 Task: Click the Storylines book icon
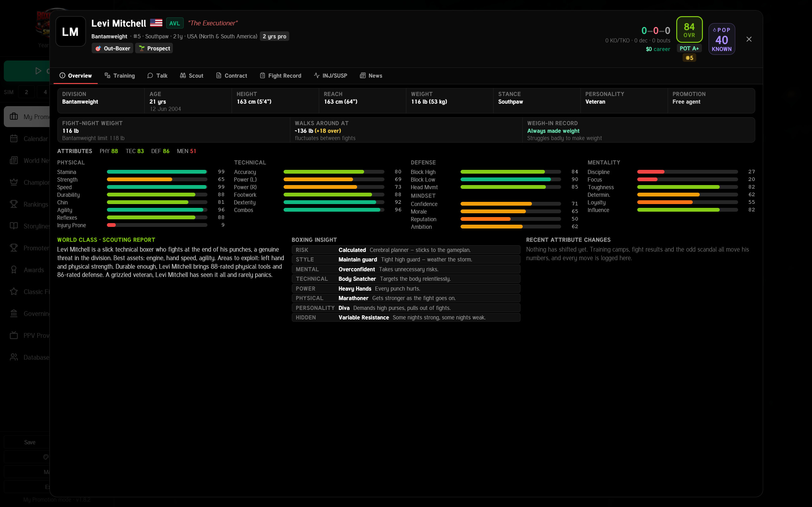click(14, 226)
